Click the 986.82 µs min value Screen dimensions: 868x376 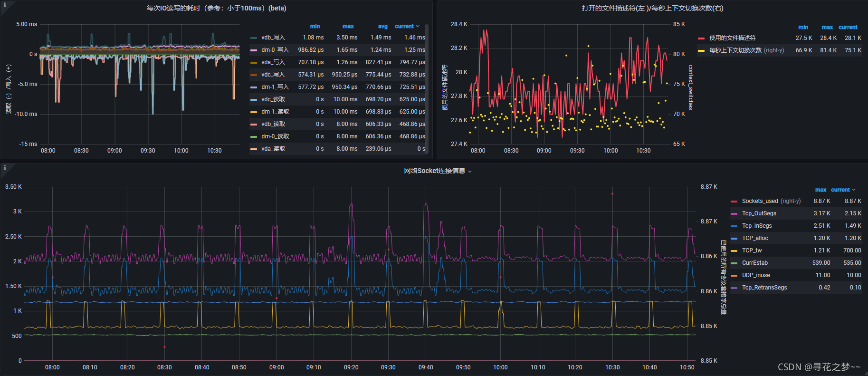pyautogui.click(x=311, y=50)
